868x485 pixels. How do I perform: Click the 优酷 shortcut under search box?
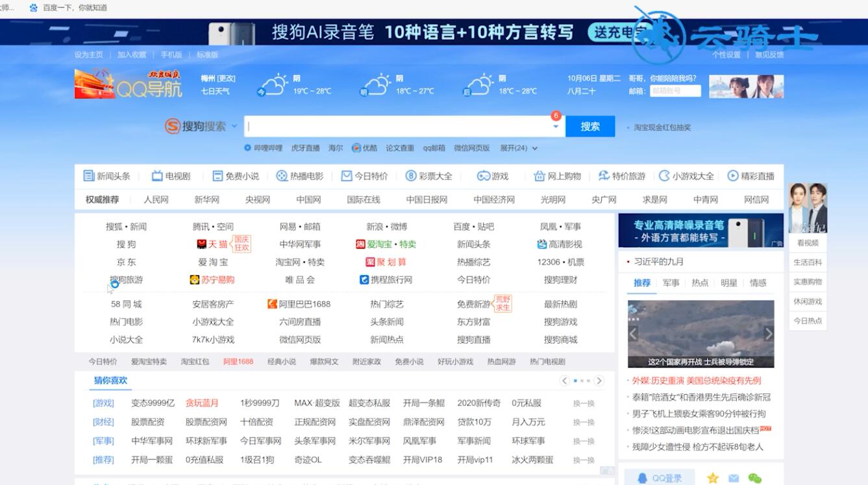364,148
